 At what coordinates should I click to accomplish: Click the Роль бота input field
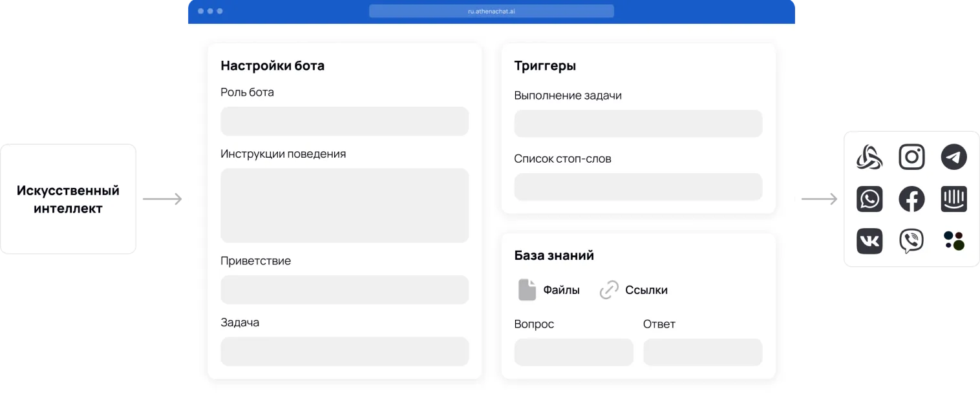[345, 121]
